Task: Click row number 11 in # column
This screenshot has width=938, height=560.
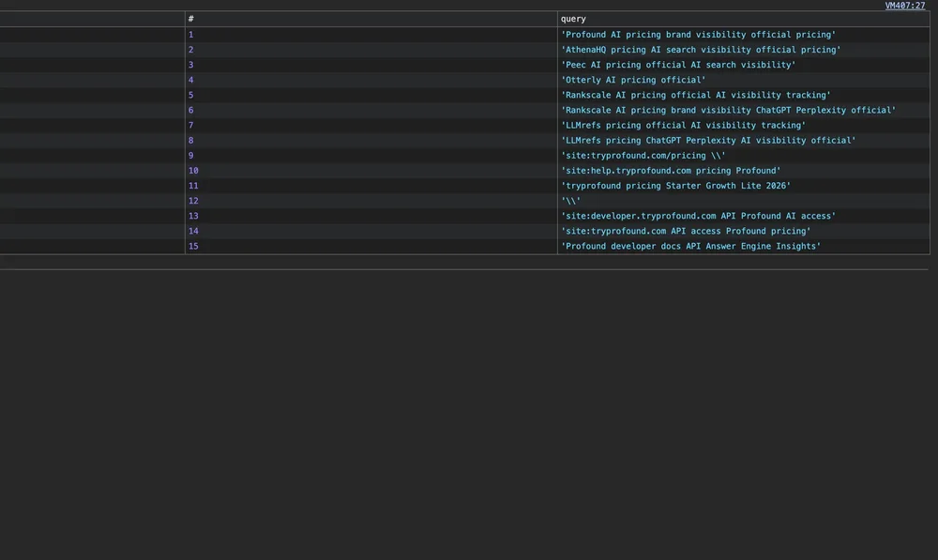Action: point(193,186)
